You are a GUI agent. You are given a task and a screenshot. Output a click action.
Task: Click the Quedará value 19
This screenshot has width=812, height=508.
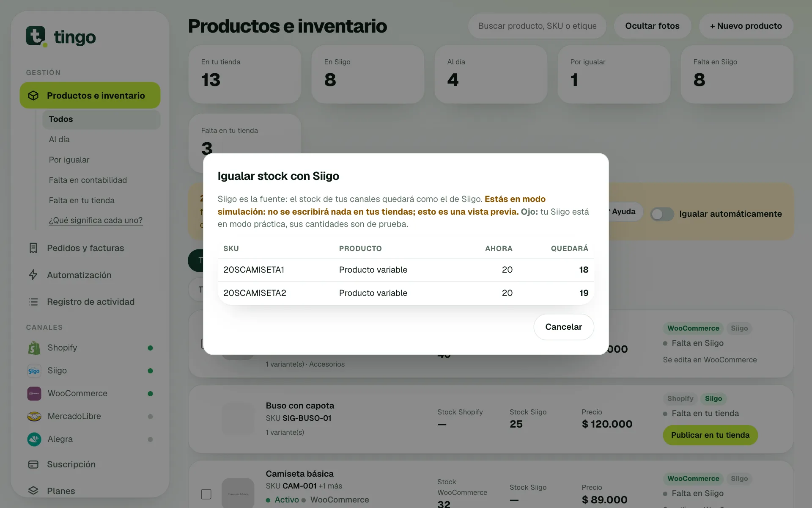(x=584, y=293)
